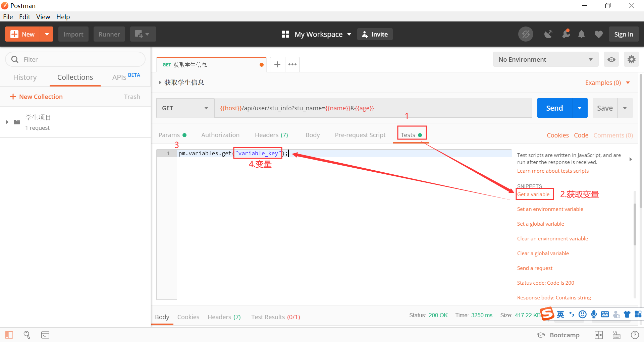This screenshot has width=644, height=342.
Task: Open the Postman console icon
Action: click(x=45, y=335)
